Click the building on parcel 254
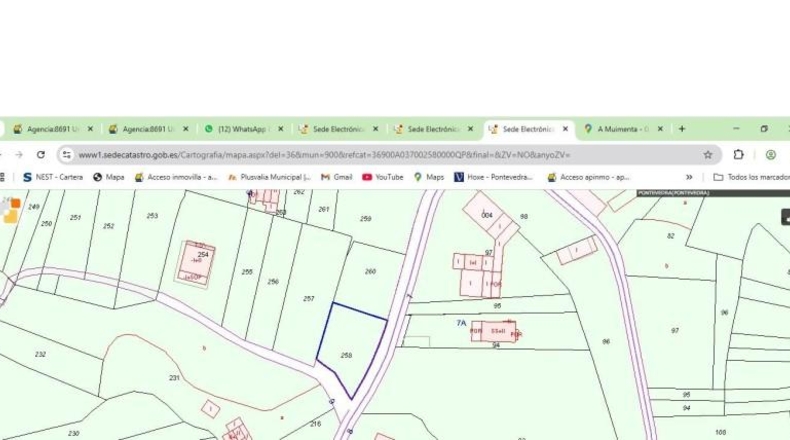Screen dimensions: 790x440 (x=196, y=264)
